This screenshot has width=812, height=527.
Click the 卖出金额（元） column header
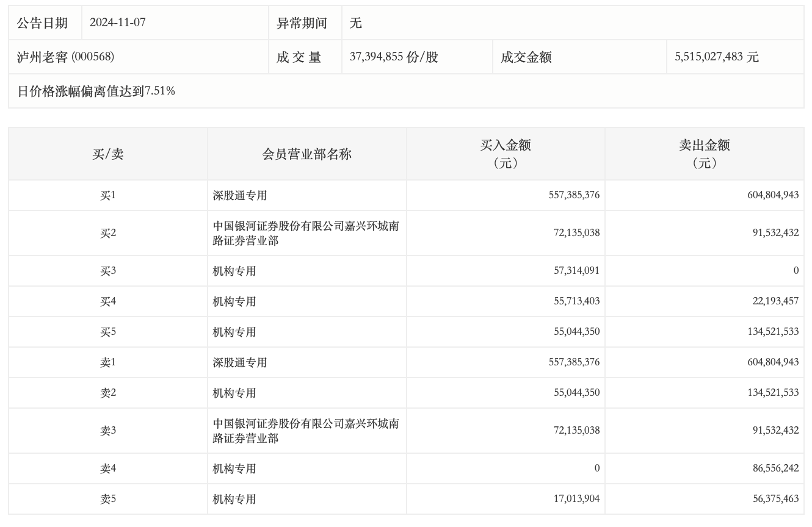[x=705, y=154]
